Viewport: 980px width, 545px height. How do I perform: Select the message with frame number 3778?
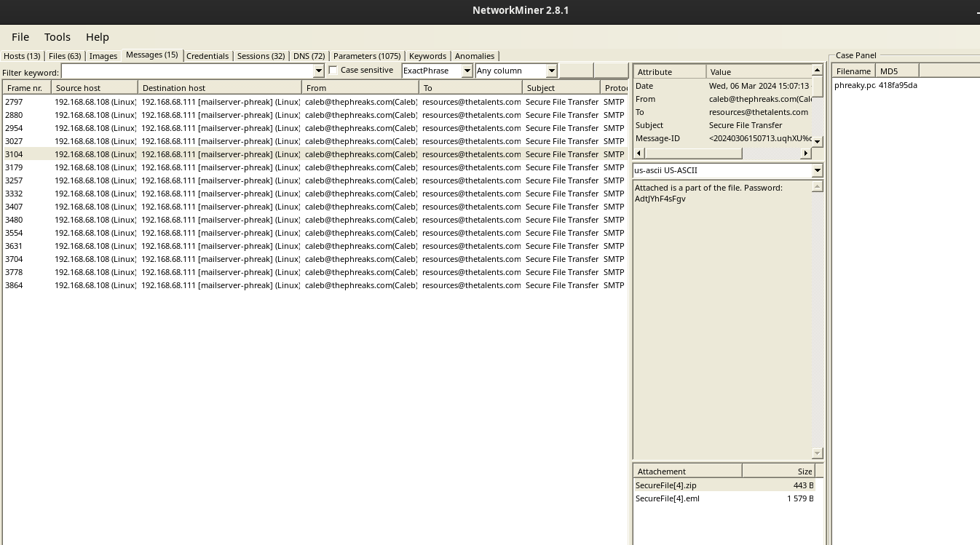click(x=315, y=272)
